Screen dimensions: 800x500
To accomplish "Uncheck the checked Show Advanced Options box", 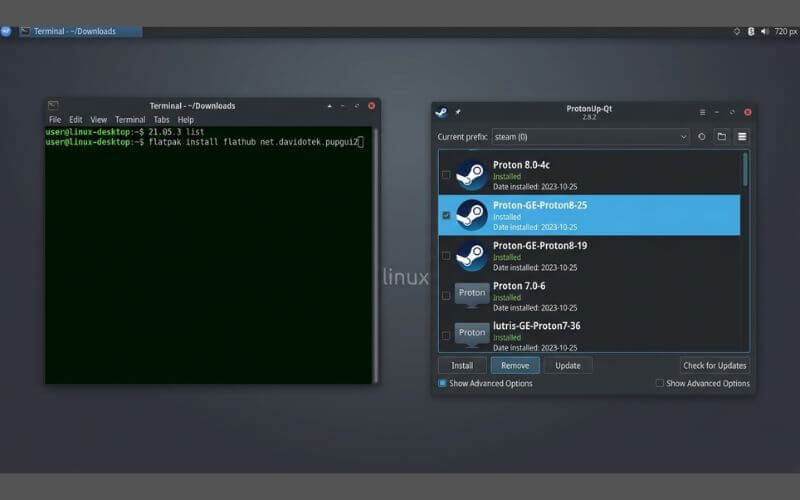I will click(x=442, y=383).
